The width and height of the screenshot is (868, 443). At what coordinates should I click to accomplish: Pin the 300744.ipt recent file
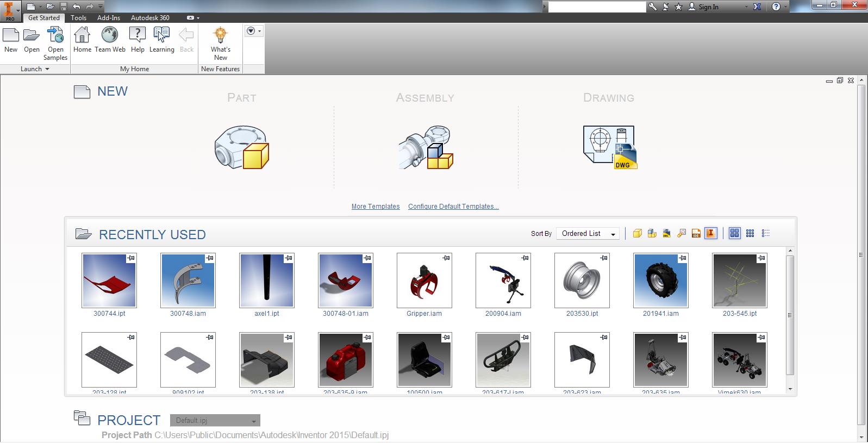pos(131,258)
